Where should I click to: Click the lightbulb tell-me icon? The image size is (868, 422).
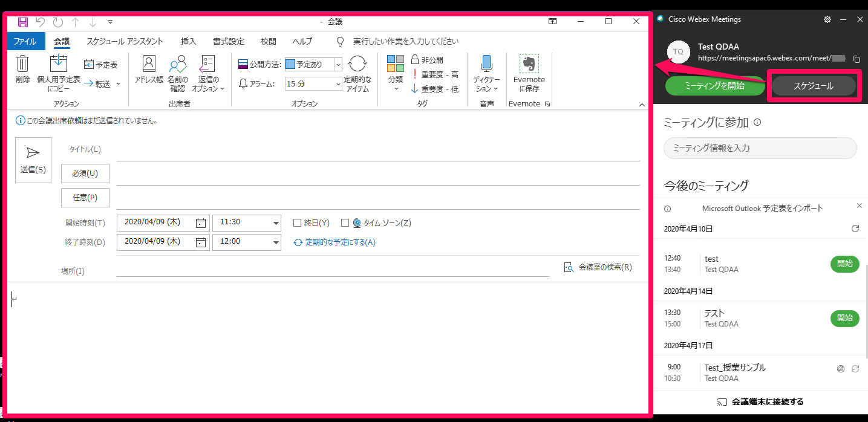pos(341,42)
